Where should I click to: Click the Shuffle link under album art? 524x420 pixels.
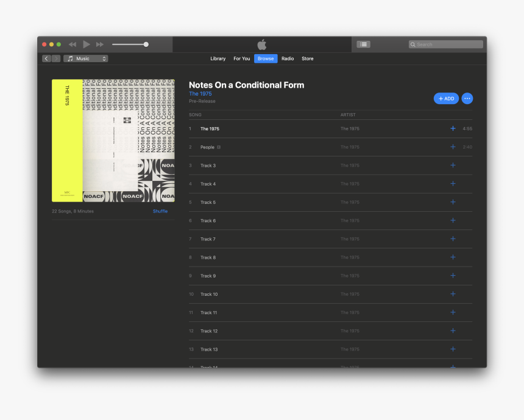point(160,211)
